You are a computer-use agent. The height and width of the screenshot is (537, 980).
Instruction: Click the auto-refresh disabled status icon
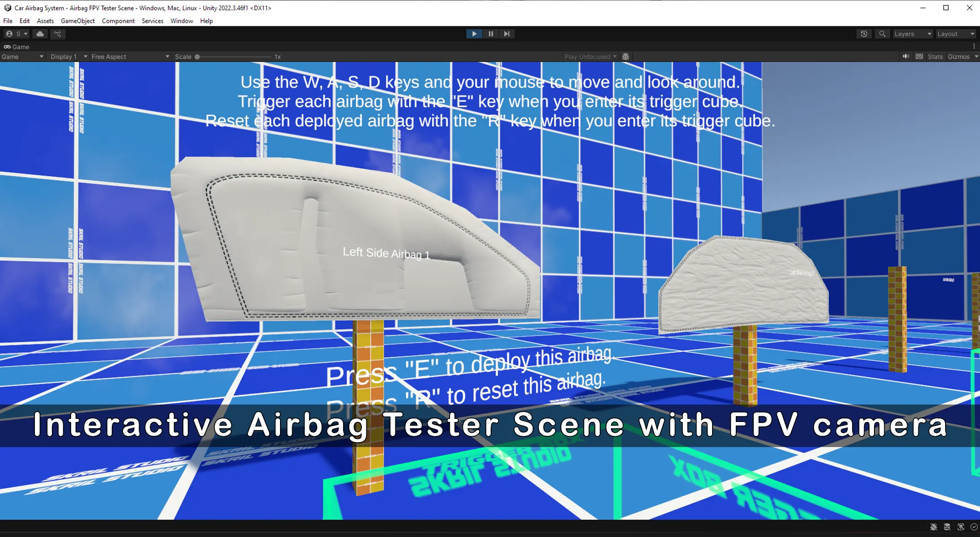coord(961,527)
